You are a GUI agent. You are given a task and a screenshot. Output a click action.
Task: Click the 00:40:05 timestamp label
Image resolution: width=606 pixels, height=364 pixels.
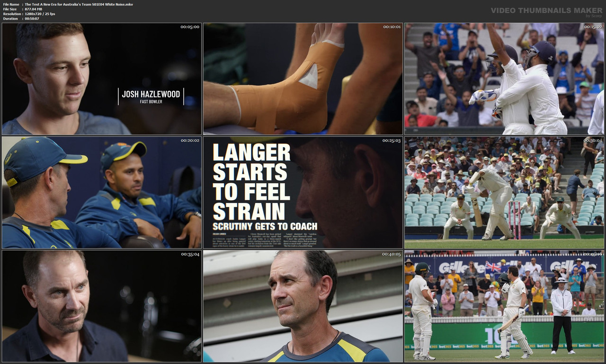(392, 254)
